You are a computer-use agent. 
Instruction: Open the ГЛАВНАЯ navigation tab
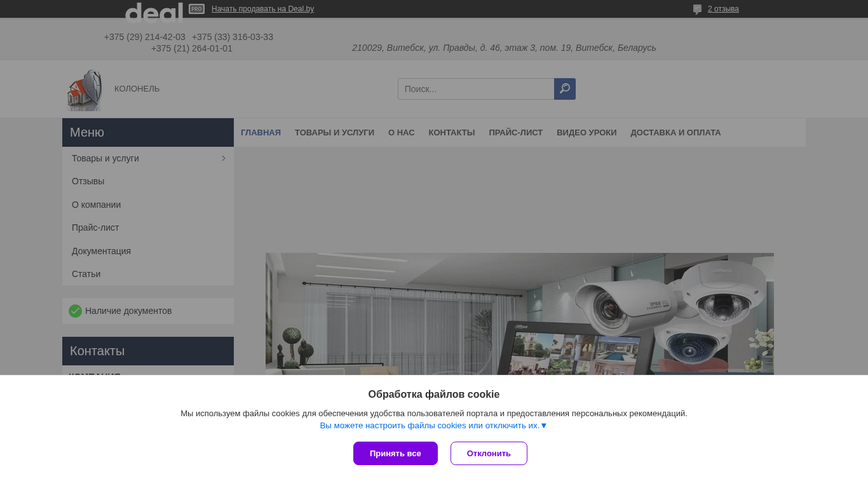point(261,133)
